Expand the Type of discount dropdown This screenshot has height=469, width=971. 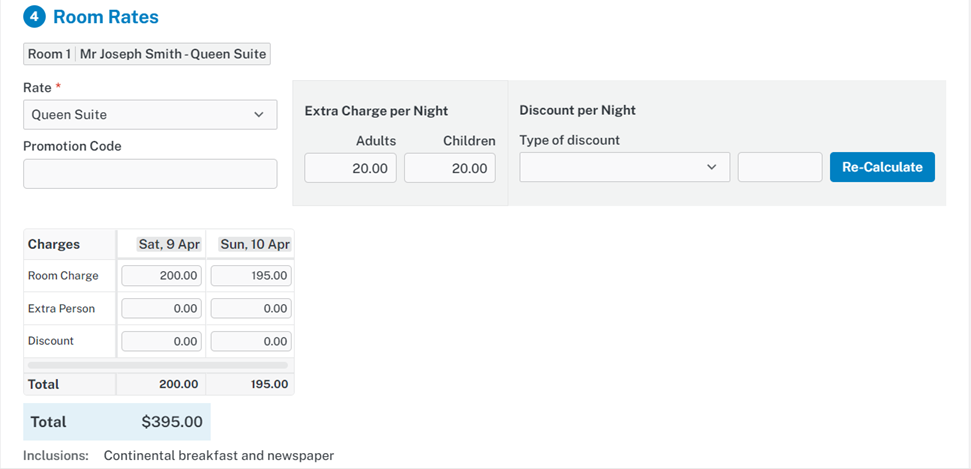pos(624,167)
